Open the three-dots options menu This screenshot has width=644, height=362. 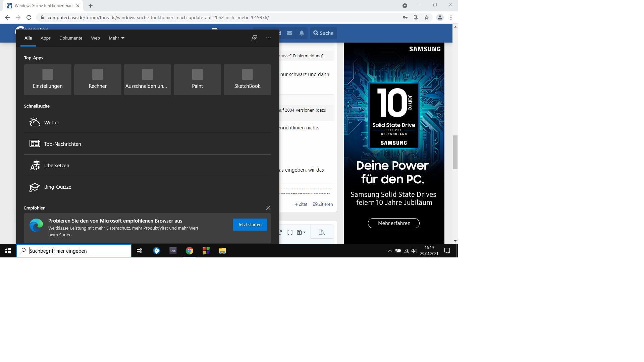click(268, 38)
